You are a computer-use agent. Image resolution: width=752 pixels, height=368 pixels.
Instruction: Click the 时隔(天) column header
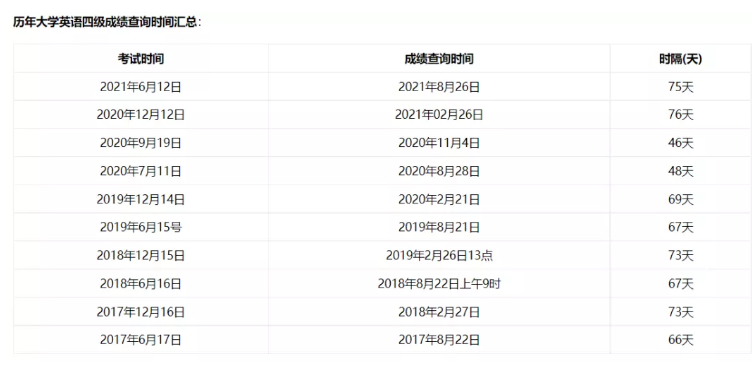(681, 59)
